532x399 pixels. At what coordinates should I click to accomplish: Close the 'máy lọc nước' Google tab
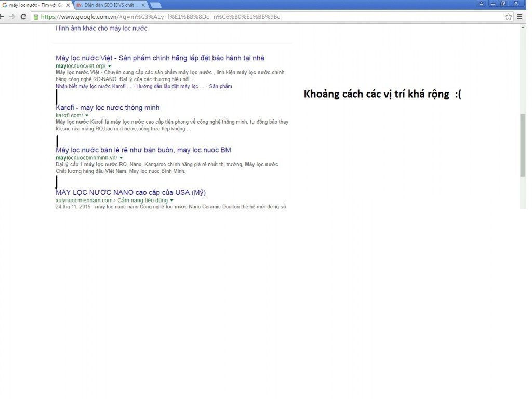tap(68, 5)
